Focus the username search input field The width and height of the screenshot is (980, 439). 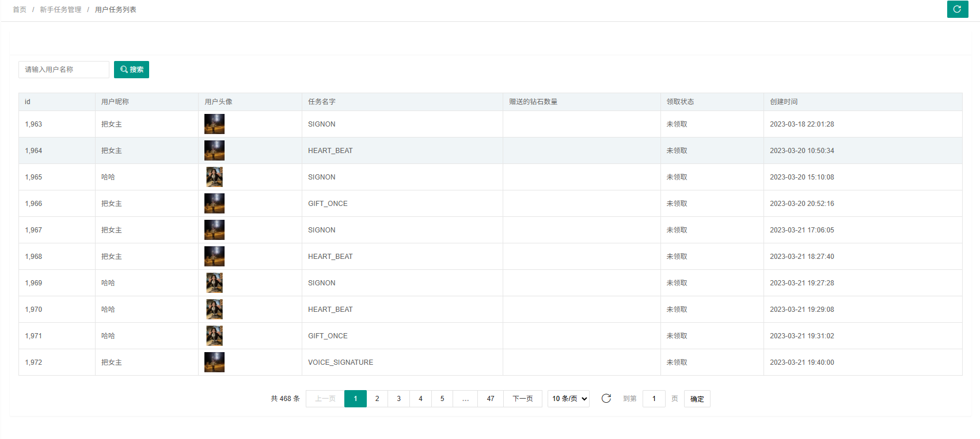(x=64, y=70)
